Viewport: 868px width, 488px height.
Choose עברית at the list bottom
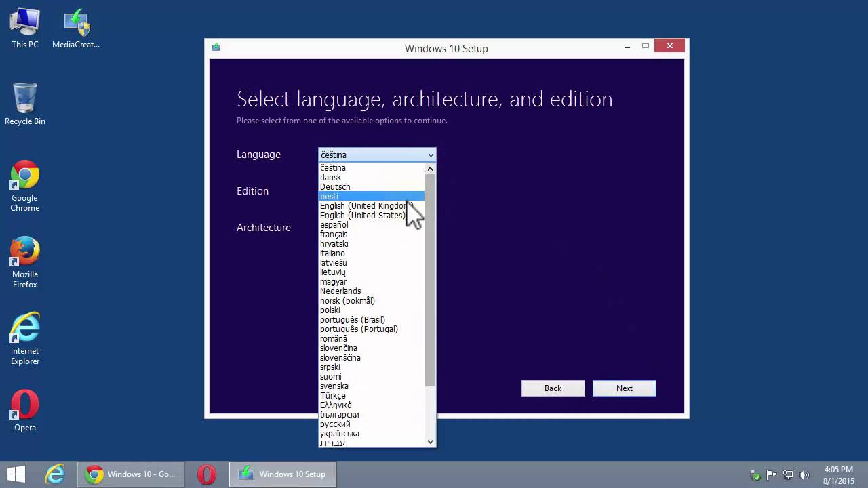pyautogui.click(x=372, y=443)
